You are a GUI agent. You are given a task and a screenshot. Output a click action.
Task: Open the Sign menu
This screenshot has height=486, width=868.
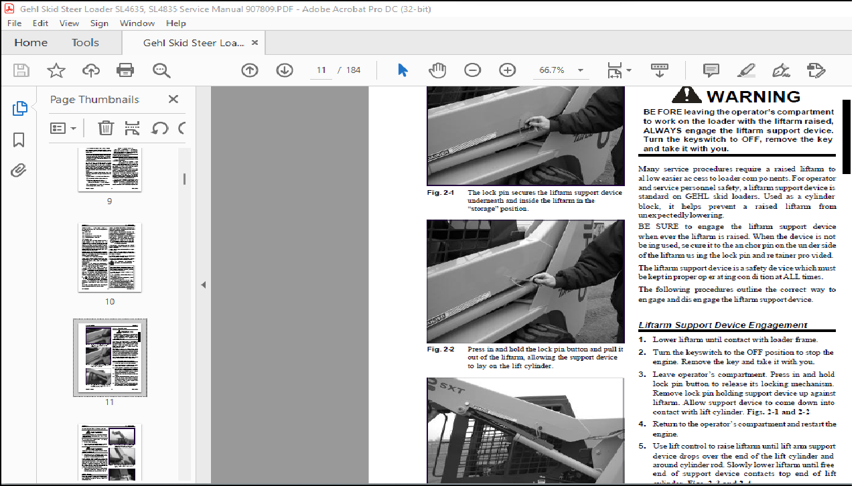[x=99, y=23]
